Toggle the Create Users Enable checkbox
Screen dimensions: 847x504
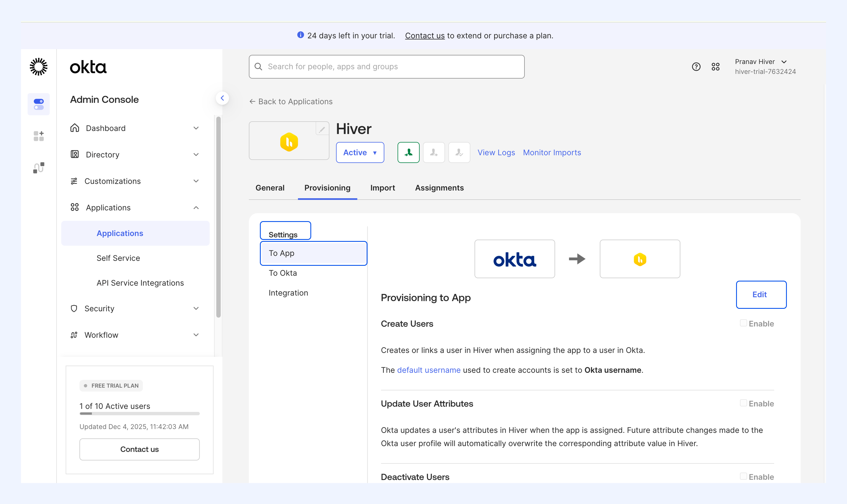[x=743, y=323]
